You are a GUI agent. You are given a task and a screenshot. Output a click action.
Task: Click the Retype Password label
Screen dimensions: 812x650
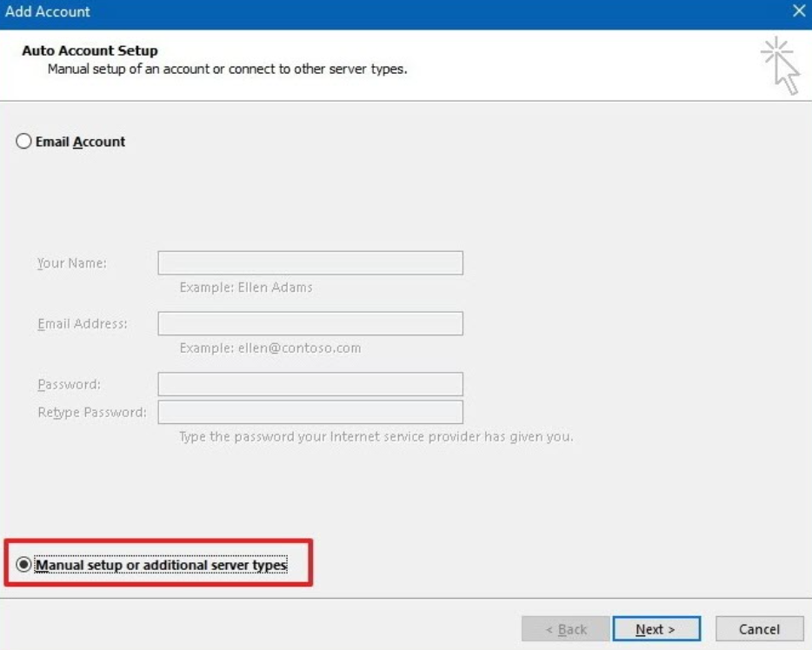pyautogui.click(x=91, y=412)
